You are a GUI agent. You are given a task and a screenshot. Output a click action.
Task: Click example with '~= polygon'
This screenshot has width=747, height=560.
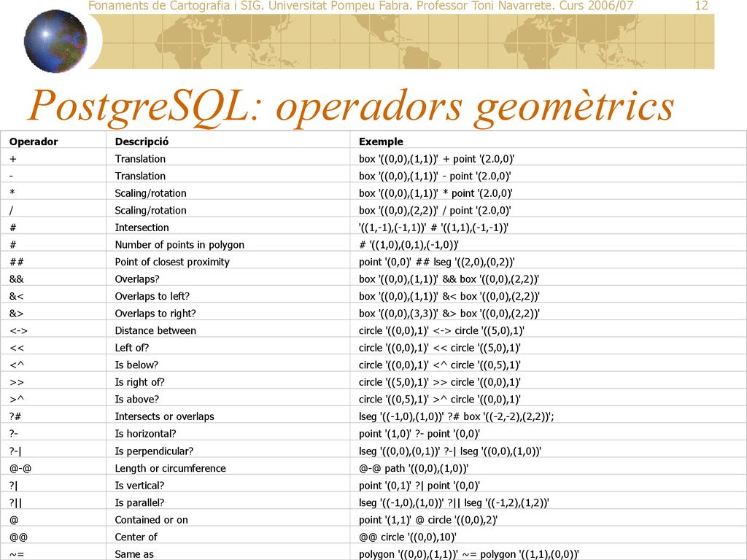(468, 554)
